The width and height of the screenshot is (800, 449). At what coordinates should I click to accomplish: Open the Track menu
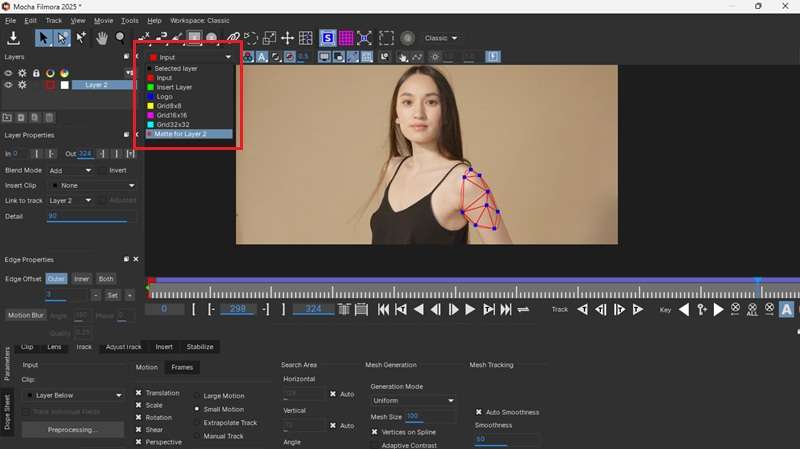(x=54, y=20)
